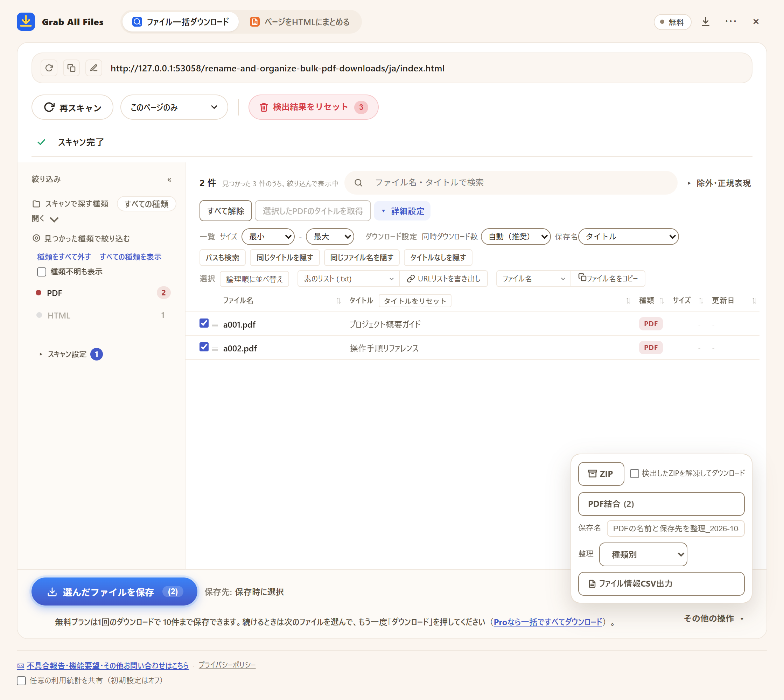
Task: Sort the list by the ファイル名 column arrows
Action: (338, 301)
